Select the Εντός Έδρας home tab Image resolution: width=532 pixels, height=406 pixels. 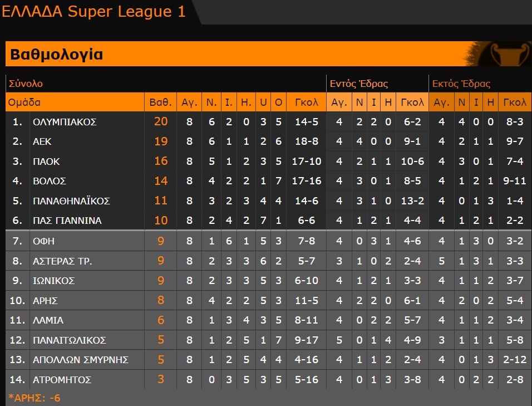pos(359,84)
